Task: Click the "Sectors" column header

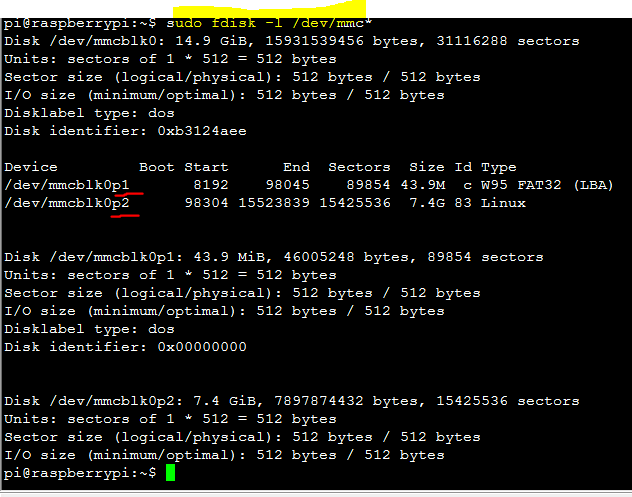Action: (359, 167)
